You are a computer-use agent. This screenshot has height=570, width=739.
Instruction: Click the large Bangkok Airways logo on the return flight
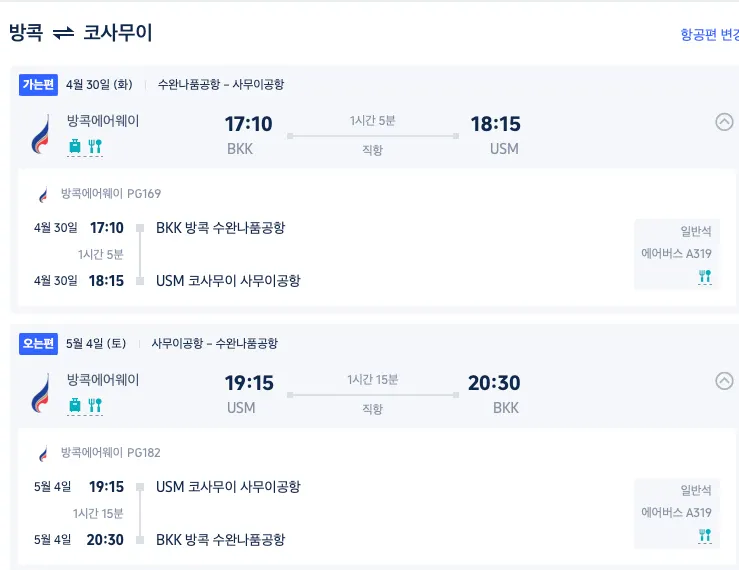click(x=41, y=393)
